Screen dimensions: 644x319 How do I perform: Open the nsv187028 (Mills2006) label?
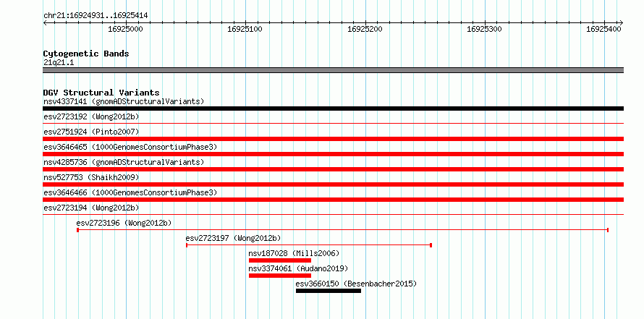click(x=294, y=253)
